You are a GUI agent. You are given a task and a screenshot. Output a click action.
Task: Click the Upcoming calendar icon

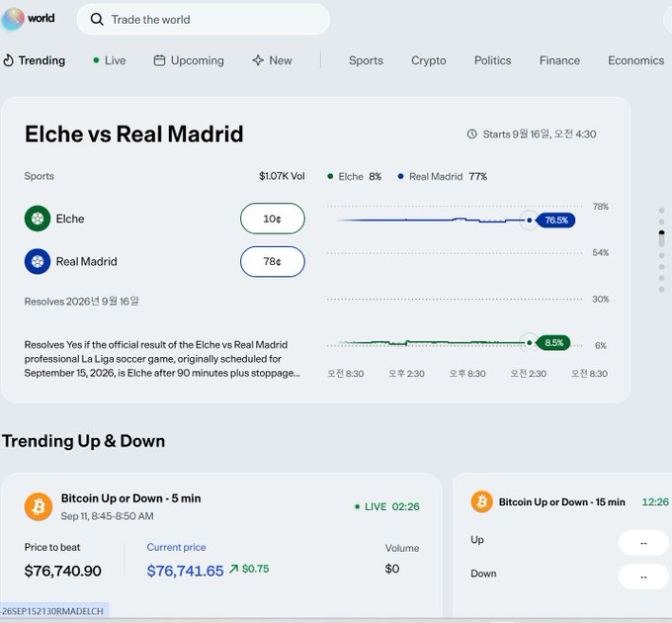pos(159,60)
